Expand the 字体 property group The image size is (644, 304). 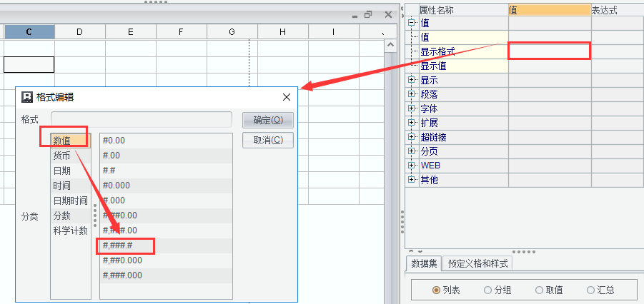tap(412, 108)
